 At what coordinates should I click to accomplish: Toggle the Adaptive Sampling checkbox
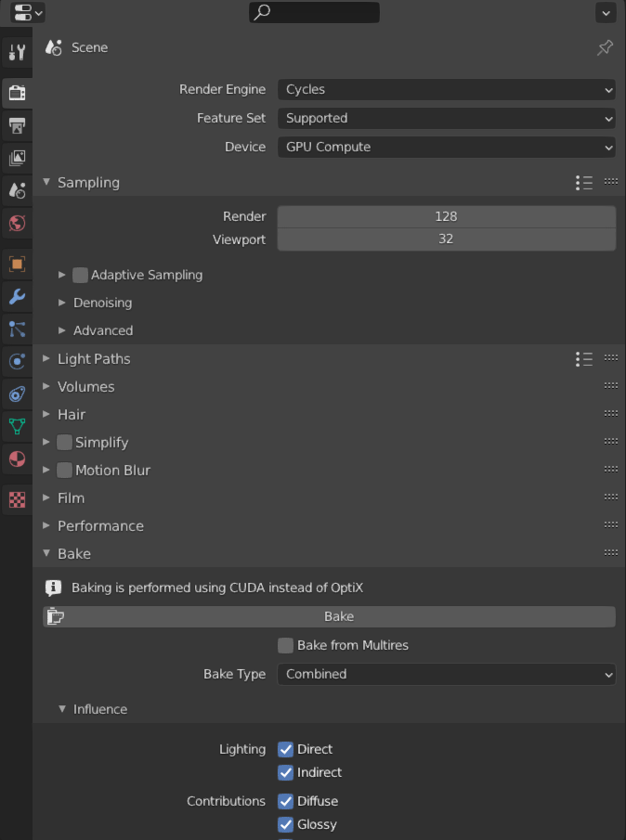[80, 275]
